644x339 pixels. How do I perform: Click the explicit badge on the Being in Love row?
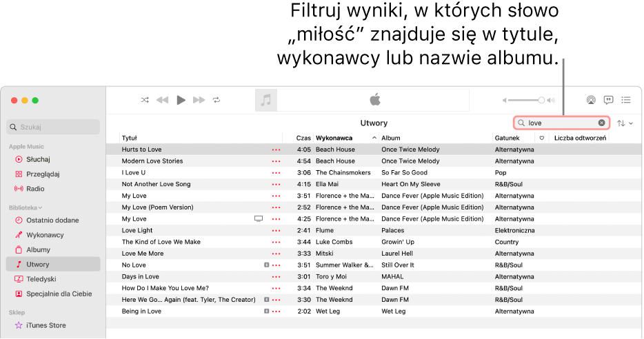(266, 311)
